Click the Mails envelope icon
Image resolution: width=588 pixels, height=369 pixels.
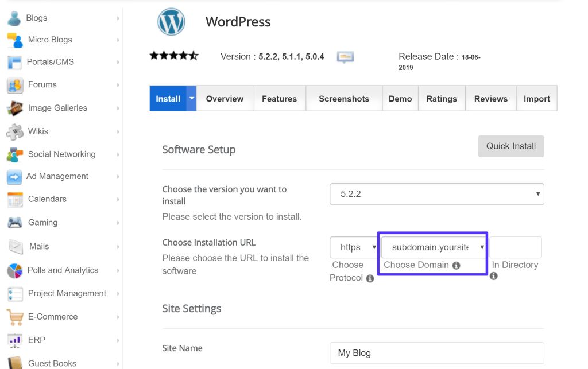click(16, 247)
